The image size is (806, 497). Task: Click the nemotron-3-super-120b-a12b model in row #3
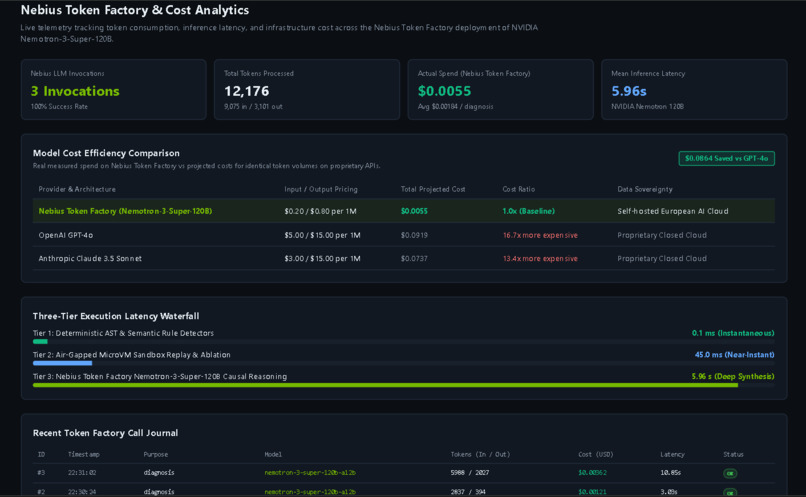tap(310, 472)
